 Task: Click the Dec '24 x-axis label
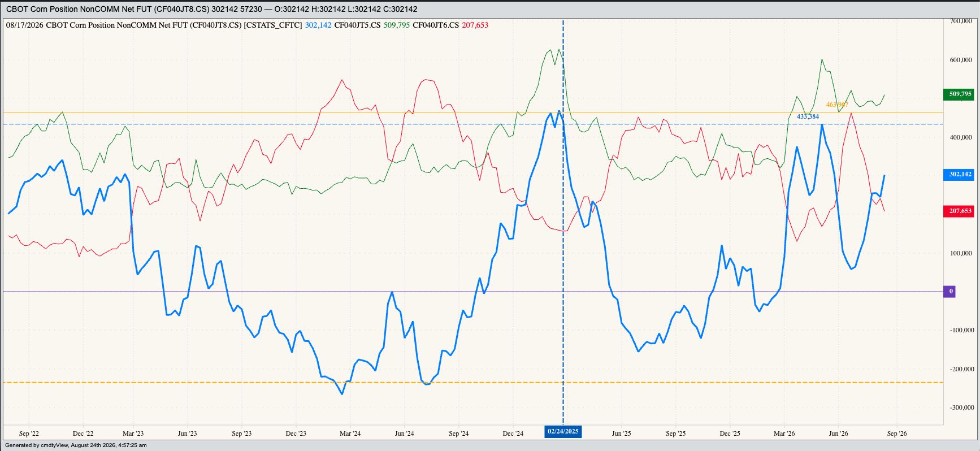tap(513, 433)
